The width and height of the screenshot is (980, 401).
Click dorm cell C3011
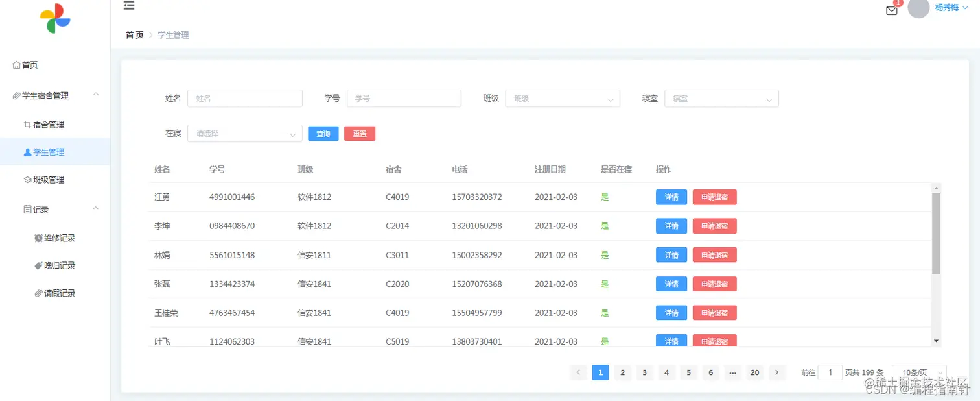397,255
